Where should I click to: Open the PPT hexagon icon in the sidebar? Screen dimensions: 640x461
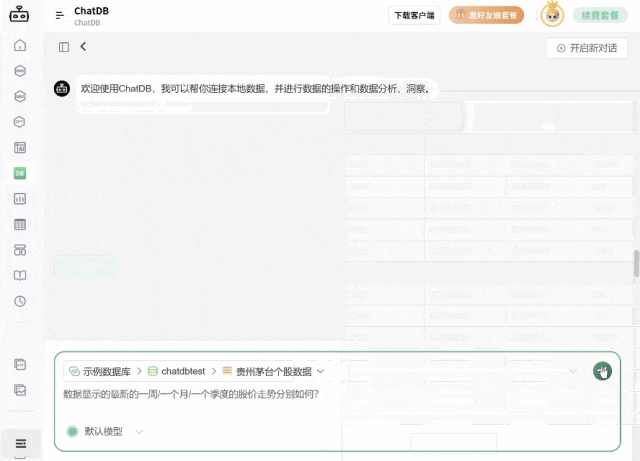coord(20,122)
